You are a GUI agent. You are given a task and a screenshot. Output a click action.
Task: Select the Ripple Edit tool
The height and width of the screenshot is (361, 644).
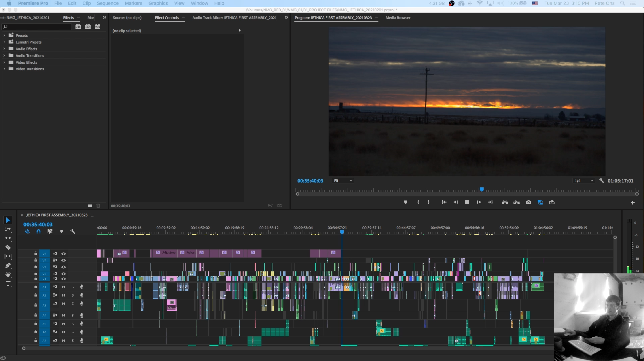(8, 238)
